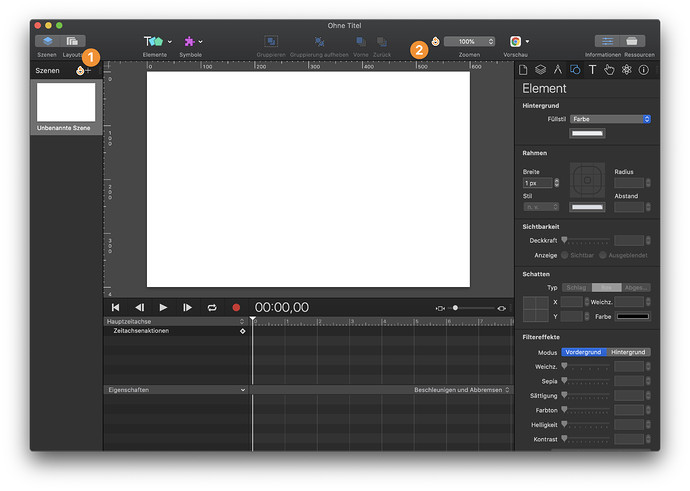Image resolution: width=690 pixels, height=491 pixels.
Task: Select the Unbenannte Szene thumbnail
Action: click(x=66, y=102)
